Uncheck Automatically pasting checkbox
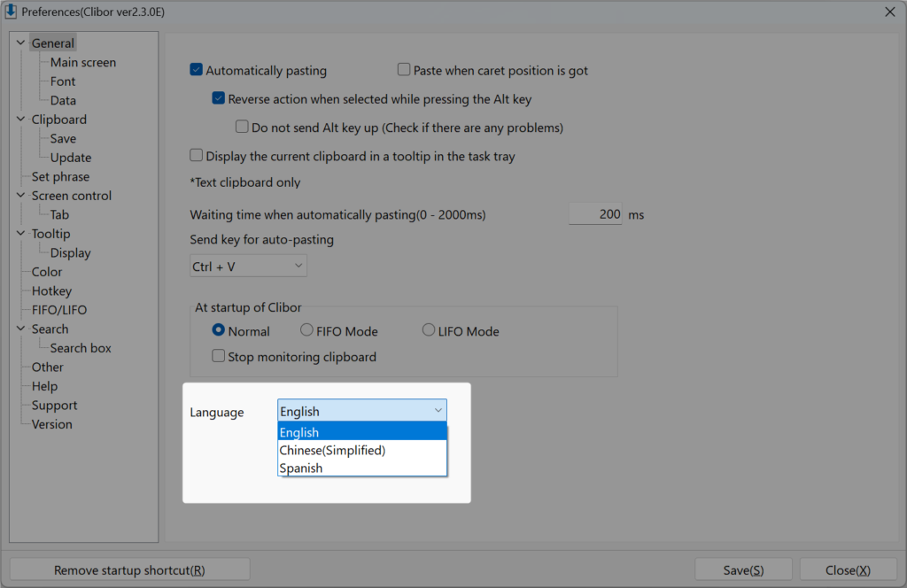Screen dimensions: 907x588 click(196, 70)
